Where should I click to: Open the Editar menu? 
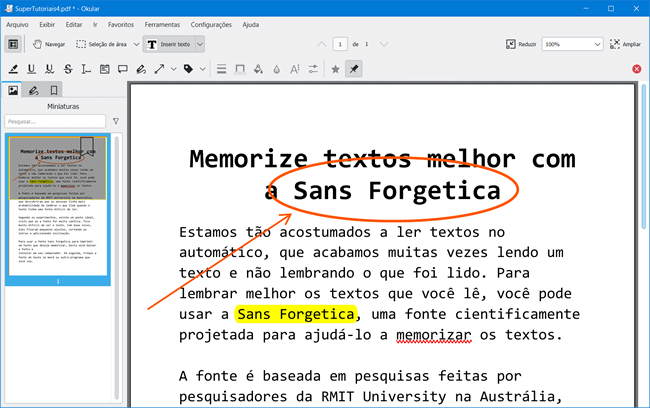[74, 25]
